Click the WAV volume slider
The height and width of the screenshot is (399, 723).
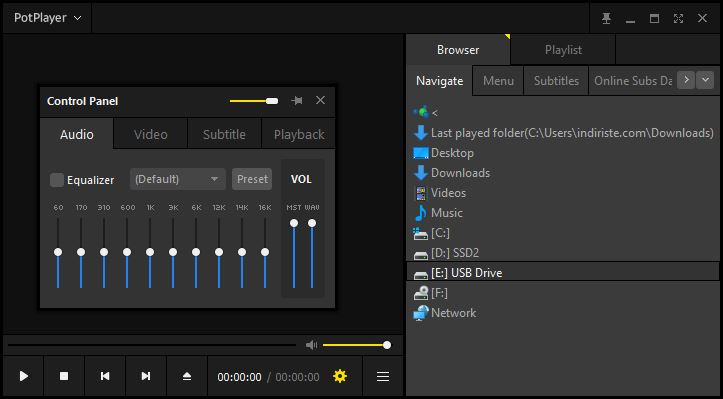coord(312,253)
